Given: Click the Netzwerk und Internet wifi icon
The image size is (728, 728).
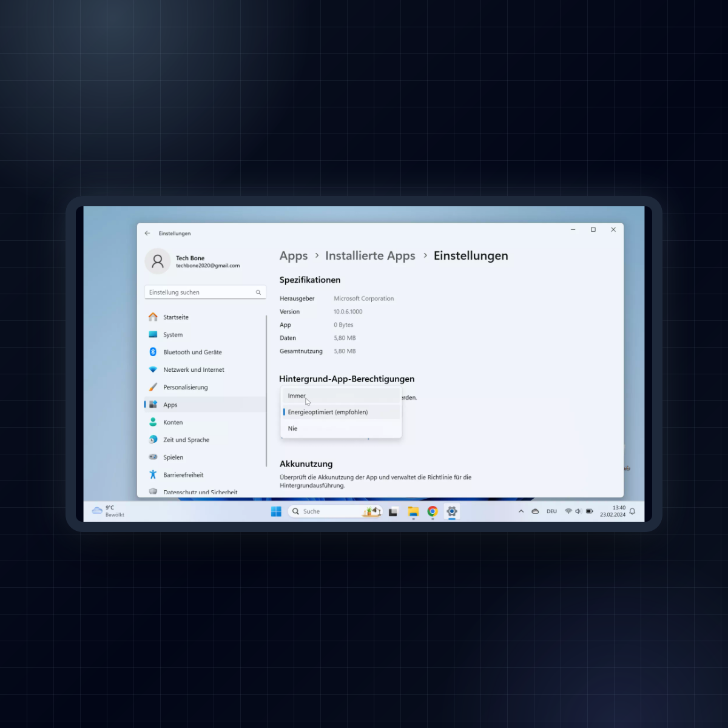Looking at the screenshot, I should [153, 369].
